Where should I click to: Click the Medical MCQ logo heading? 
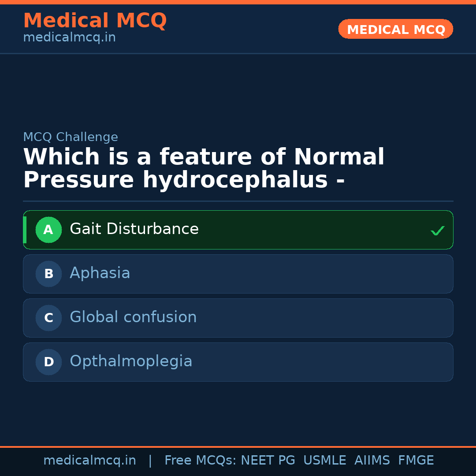[95, 21]
